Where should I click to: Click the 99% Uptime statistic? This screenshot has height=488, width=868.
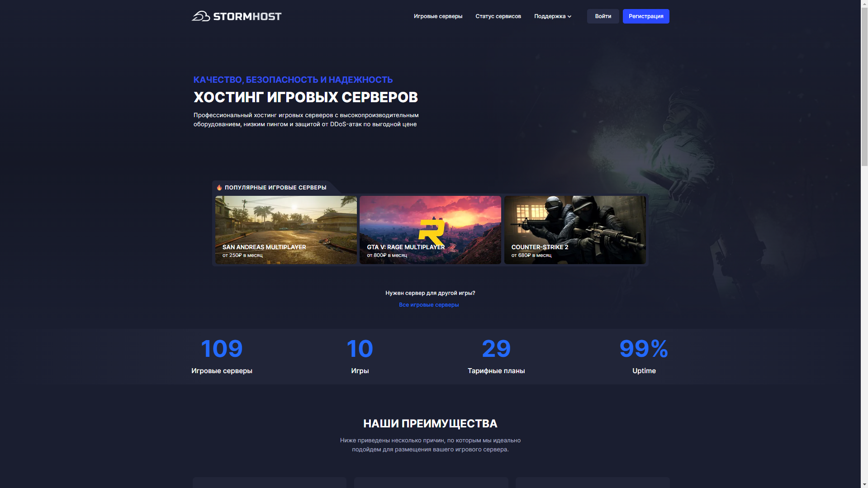644,356
